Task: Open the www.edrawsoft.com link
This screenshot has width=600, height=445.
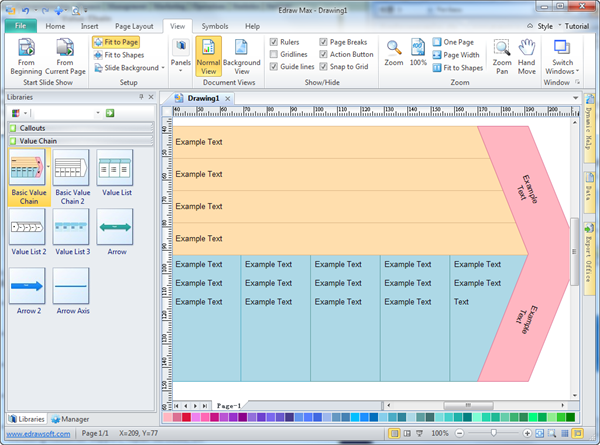Action: click(37, 434)
